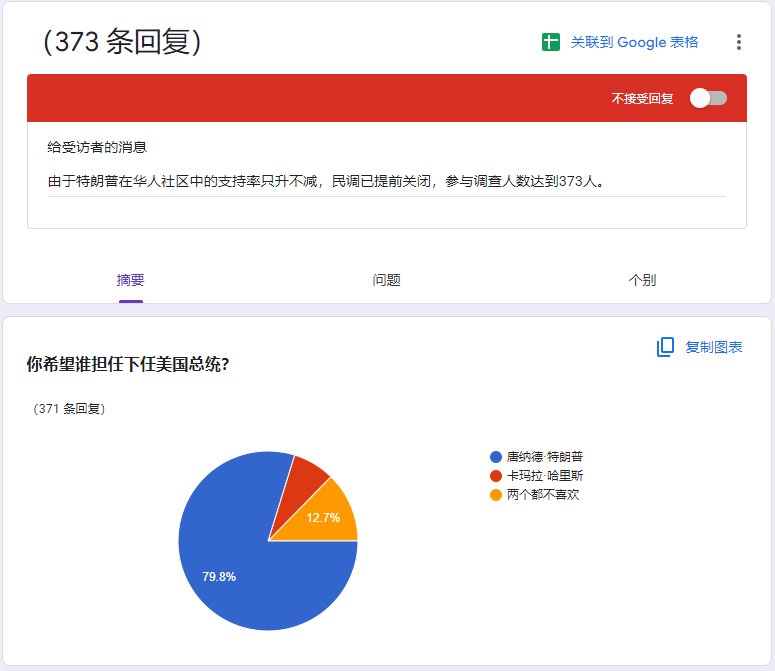The height and width of the screenshot is (671, 775).
Task: Click the message text under 给受访者的消息
Action: (x=326, y=181)
